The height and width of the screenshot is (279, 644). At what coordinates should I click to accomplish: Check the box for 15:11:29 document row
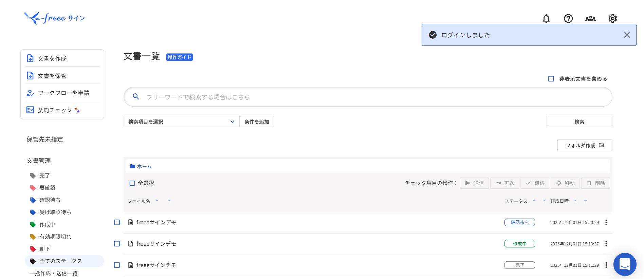click(117, 265)
